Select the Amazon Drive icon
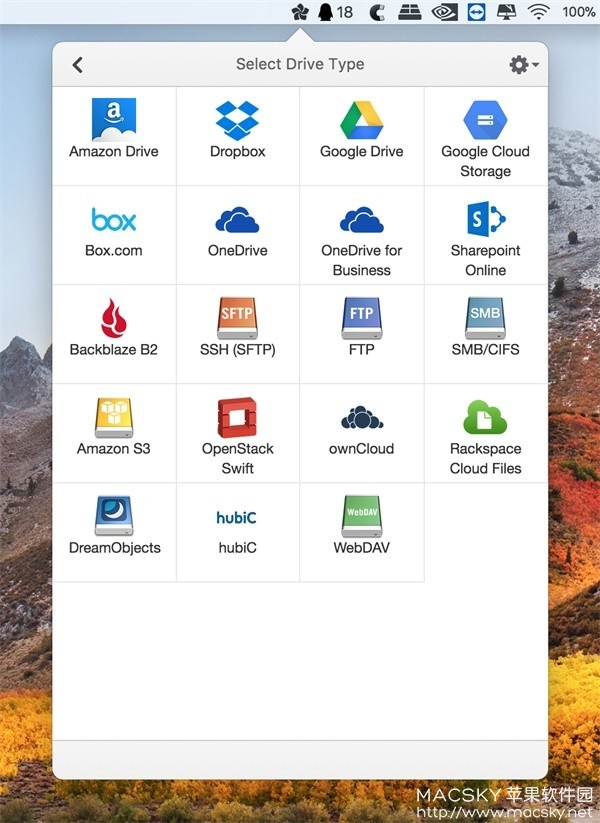Image resolution: width=600 pixels, height=823 pixels. (114, 120)
